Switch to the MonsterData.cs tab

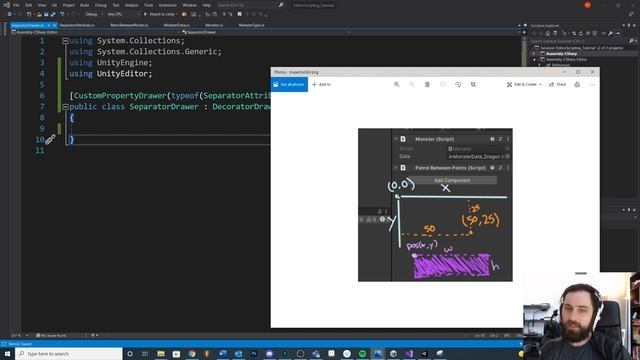(176, 25)
